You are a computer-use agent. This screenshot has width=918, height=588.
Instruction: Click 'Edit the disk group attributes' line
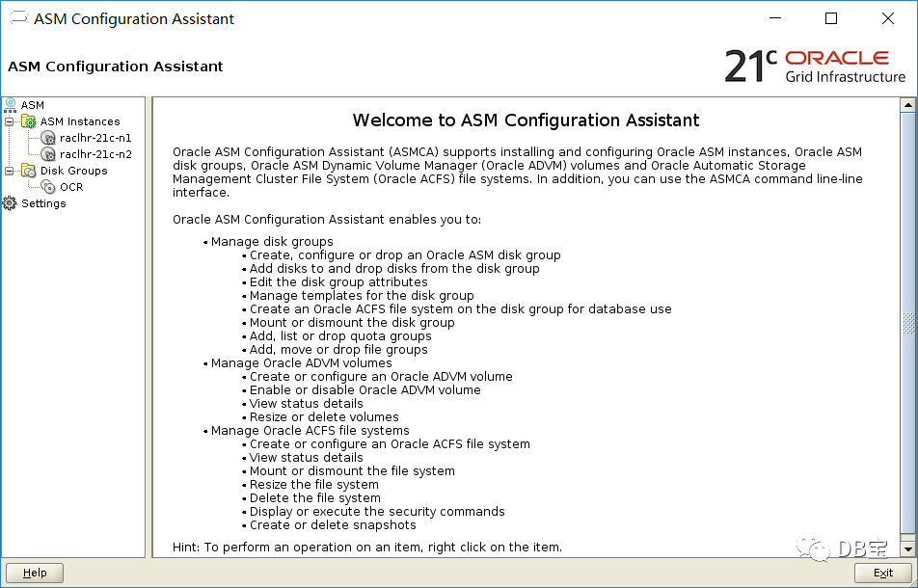338,282
